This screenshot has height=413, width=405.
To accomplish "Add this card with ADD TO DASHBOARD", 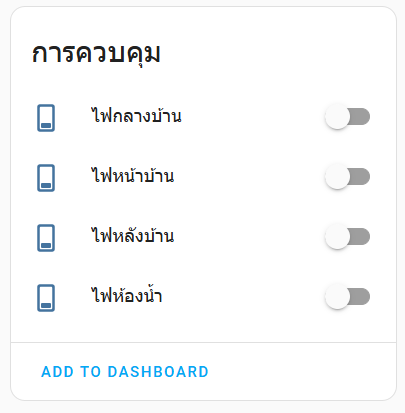I will 125,372.
